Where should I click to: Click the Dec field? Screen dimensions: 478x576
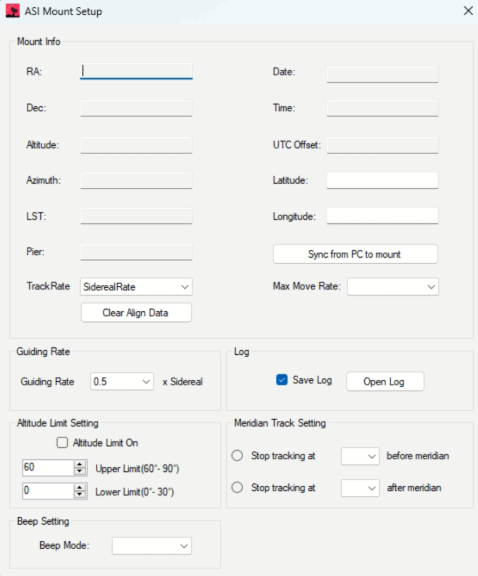[x=136, y=108]
